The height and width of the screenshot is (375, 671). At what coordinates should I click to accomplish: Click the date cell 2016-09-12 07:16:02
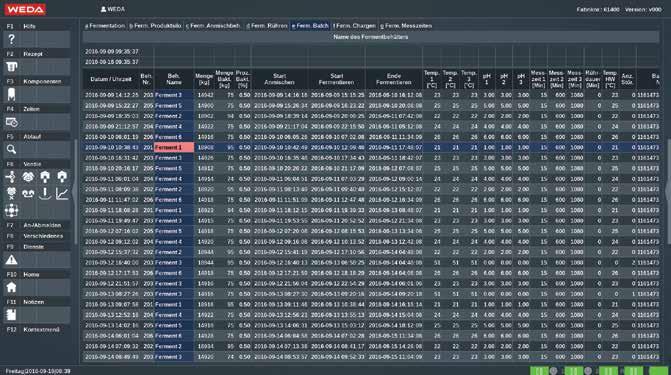click(x=111, y=231)
